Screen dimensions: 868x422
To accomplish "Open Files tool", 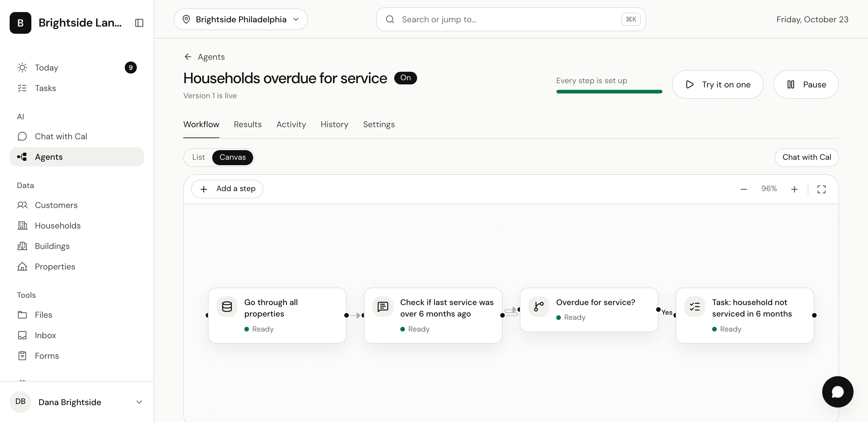I will click(x=77, y=315).
